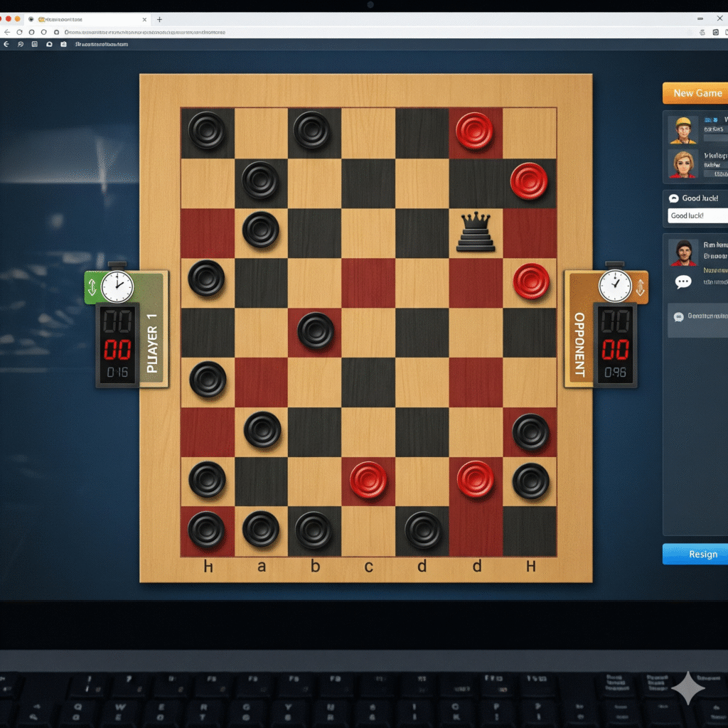This screenshot has width=728, height=728.
Task: Click the Good luck! message input field
Action: pyautogui.click(x=697, y=215)
